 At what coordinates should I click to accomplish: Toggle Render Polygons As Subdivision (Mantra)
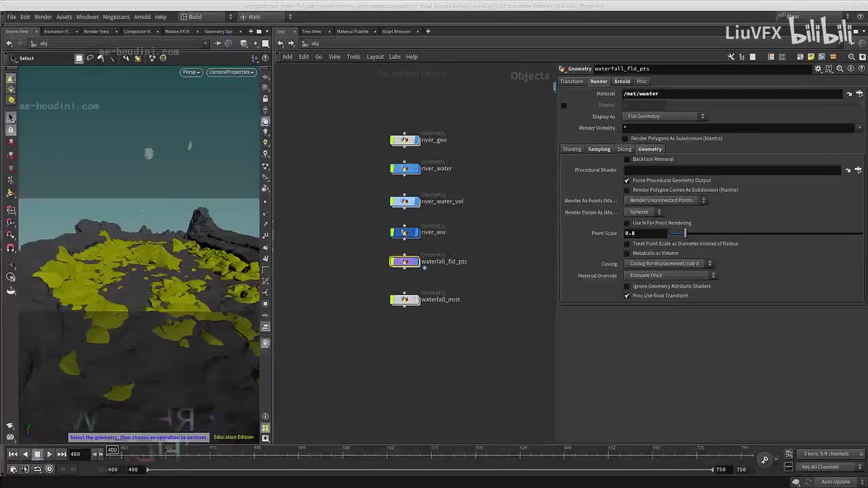[x=625, y=138]
